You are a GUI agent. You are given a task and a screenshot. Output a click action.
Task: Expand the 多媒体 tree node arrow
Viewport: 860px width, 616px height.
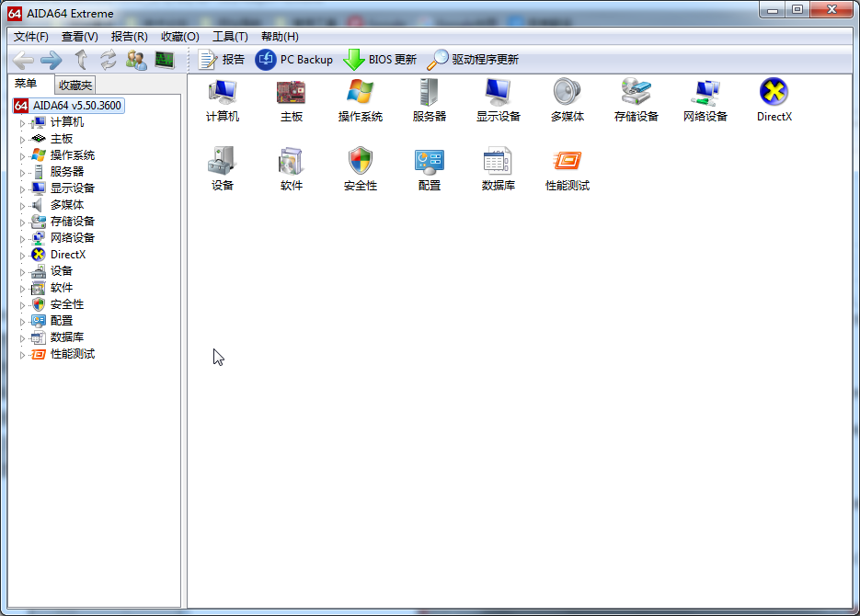(22, 206)
